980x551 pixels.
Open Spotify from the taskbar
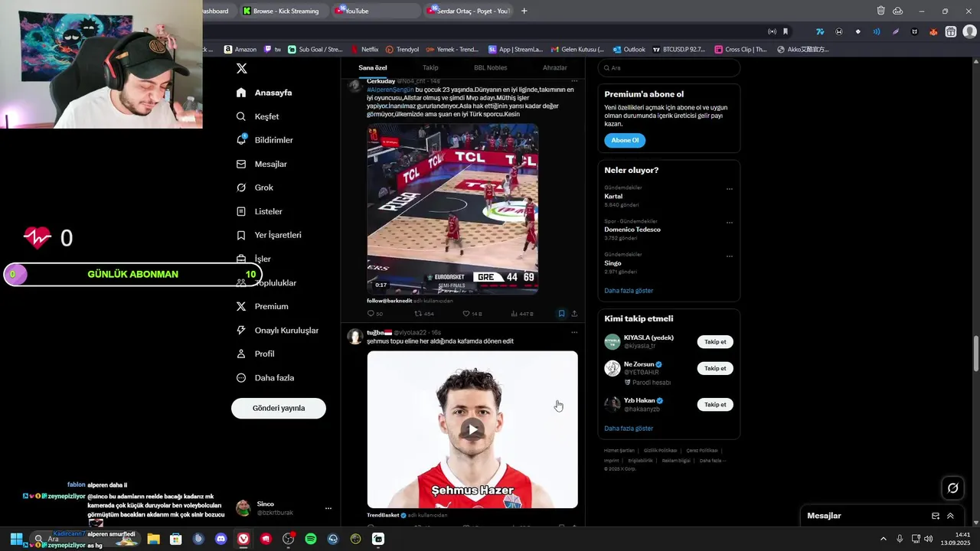pyautogui.click(x=311, y=539)
